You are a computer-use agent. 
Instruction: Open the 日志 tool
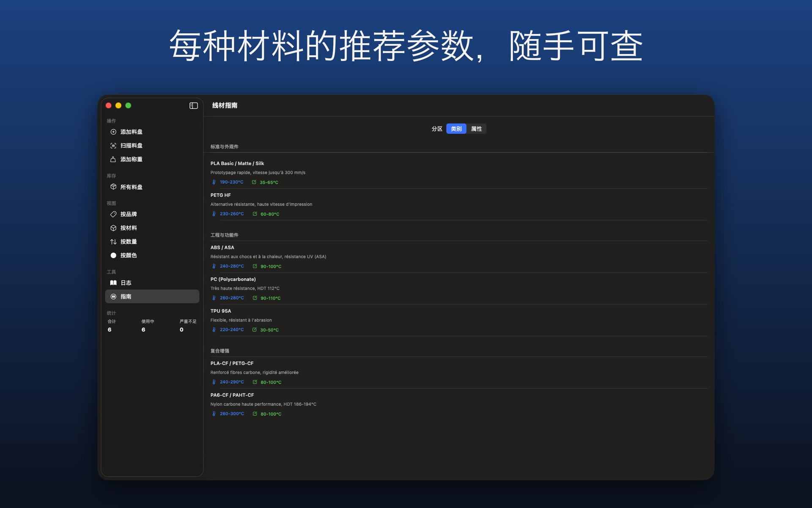click(152, 283)
